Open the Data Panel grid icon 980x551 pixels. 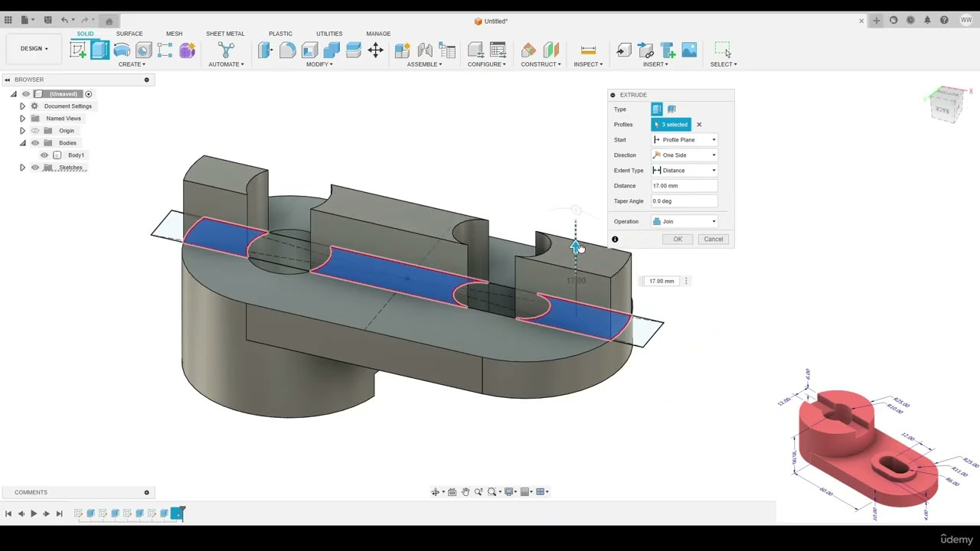pos(8,21)
